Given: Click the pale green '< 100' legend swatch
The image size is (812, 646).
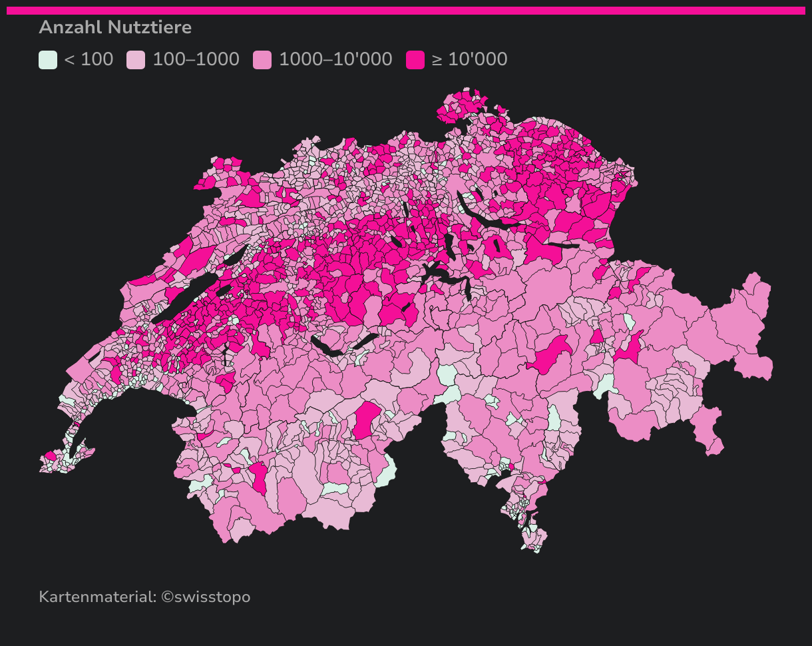Looking at the screenshot, I should coord(48,60).
